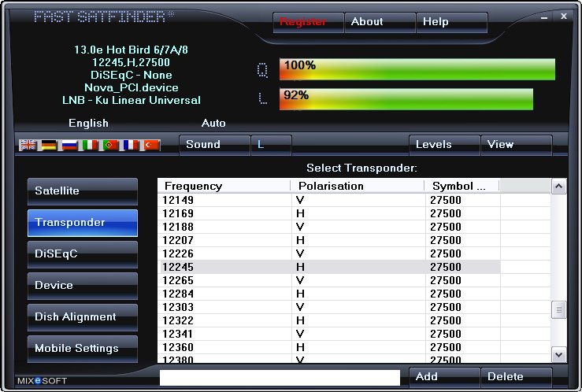Click the transponder list scrollbar thumb

(559, 309)
